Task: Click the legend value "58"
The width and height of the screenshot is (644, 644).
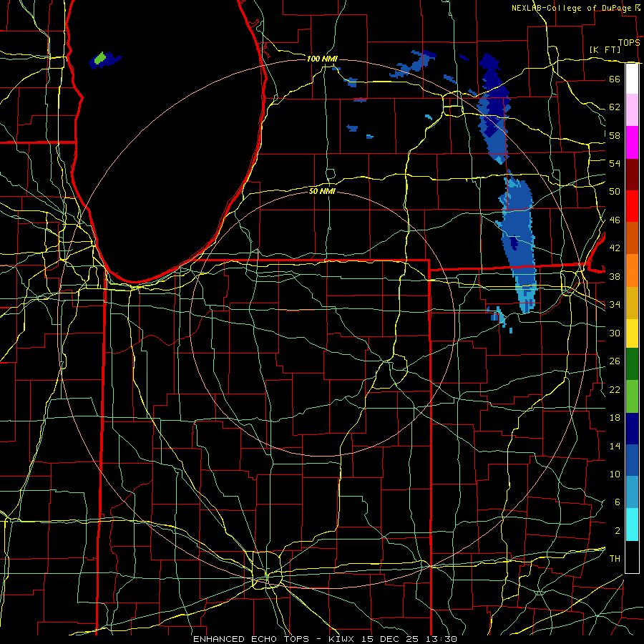Action: coord(615,135)
